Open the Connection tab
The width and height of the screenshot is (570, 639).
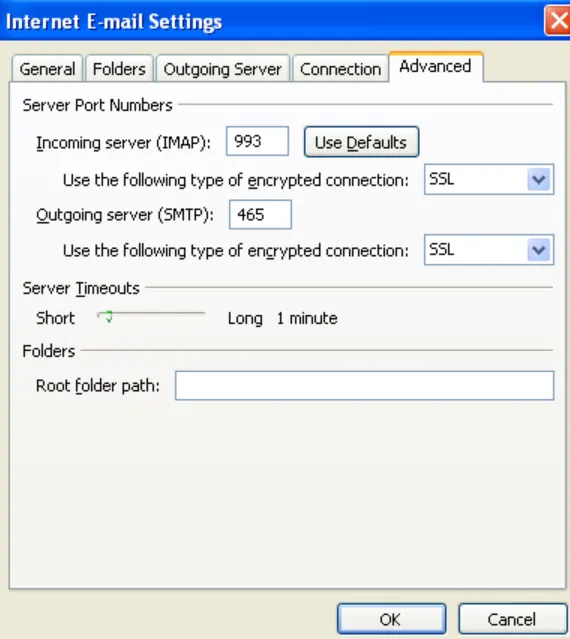[x=340, y=68]
